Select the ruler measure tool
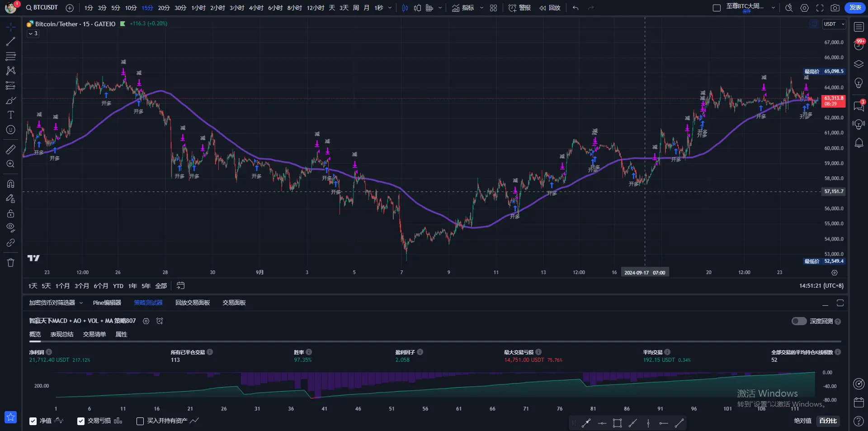 click(x=10, y=149)
